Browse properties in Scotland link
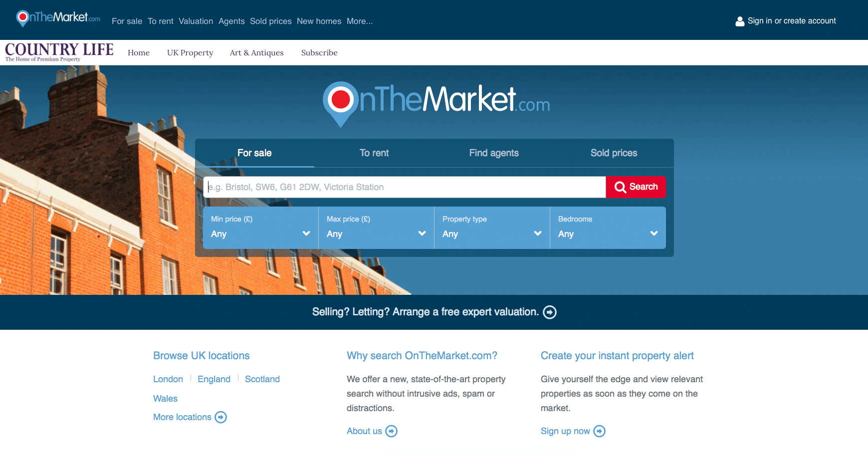Viewport: 868px width, 455px height. (x=262, y=379)
